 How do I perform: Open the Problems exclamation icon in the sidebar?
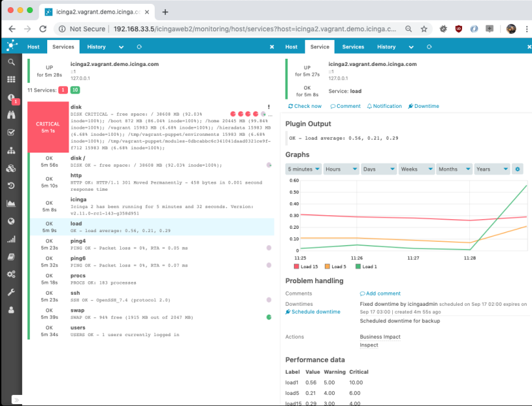11,98
